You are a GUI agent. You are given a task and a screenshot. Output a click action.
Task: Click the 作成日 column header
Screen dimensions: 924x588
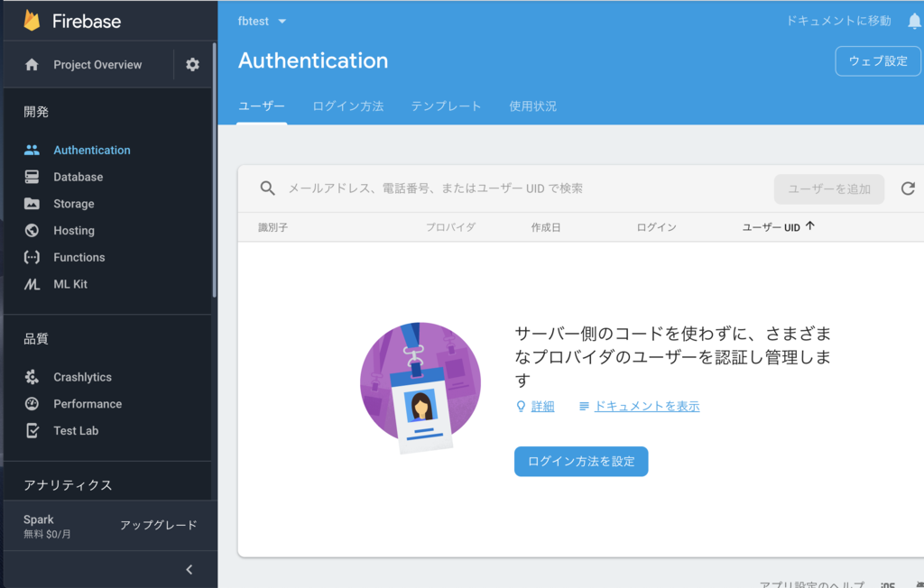pyautogui.click(x=546, y=227)
